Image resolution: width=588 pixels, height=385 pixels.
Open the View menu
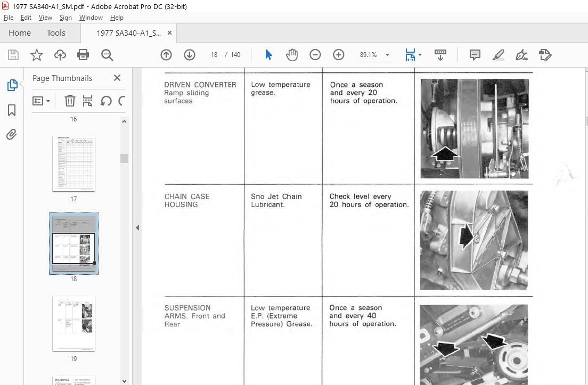45,18
